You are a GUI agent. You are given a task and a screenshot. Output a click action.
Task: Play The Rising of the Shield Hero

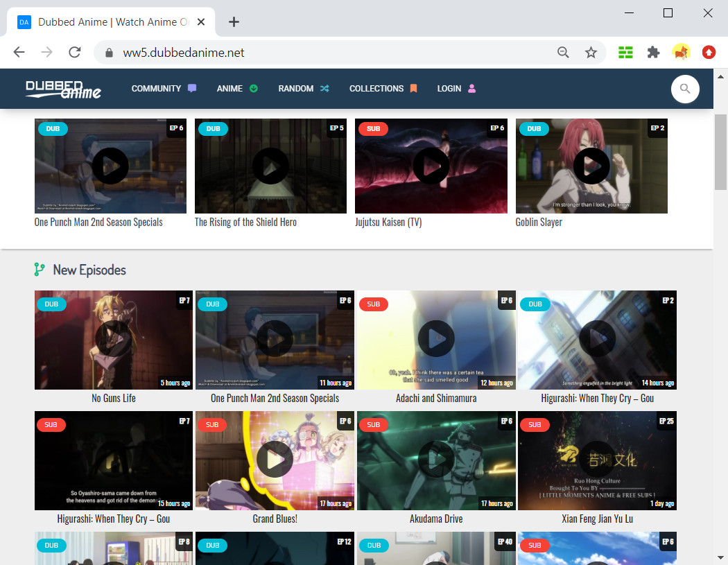(270, 166)
